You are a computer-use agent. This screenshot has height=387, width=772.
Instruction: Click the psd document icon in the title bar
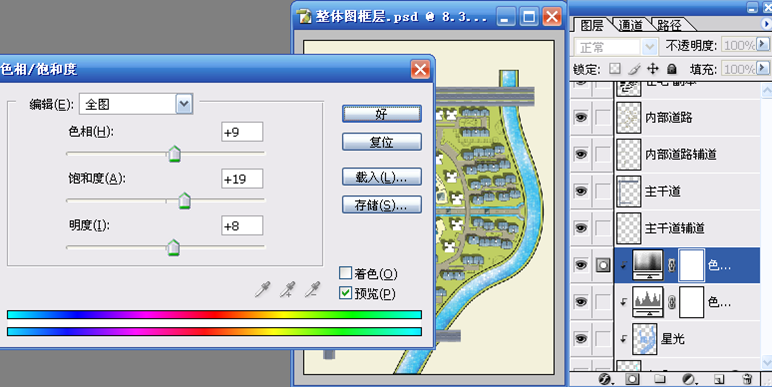pos(304,17)
